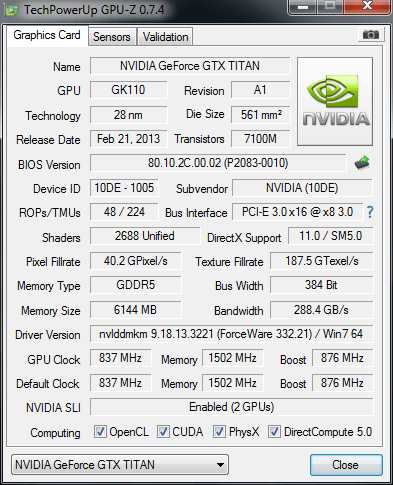393x485 pixels.
Task: Toggle the DirectCompute 5.0 checkbox
Action: click(274, 432)
